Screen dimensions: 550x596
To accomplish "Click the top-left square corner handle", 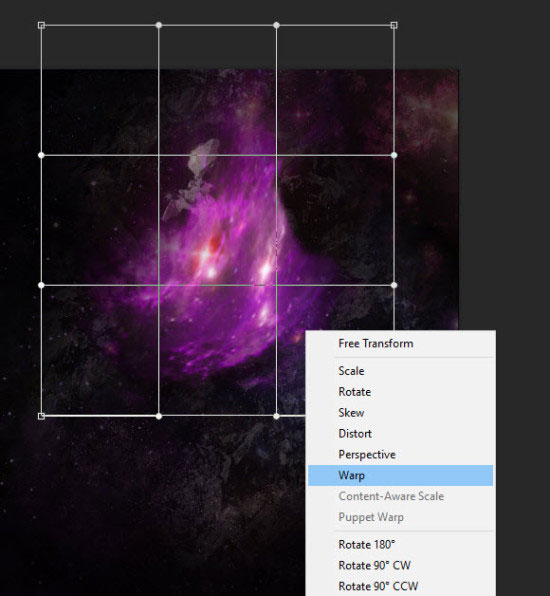I will 41,25.
